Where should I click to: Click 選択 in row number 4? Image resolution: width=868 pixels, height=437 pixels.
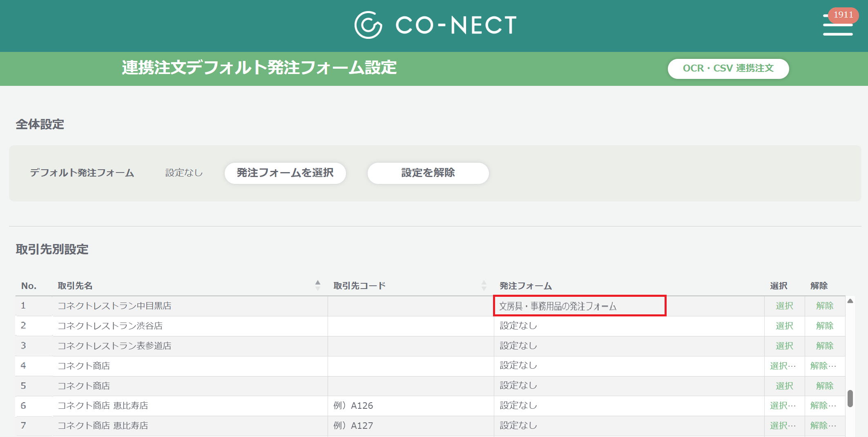[x=783, y=366]
